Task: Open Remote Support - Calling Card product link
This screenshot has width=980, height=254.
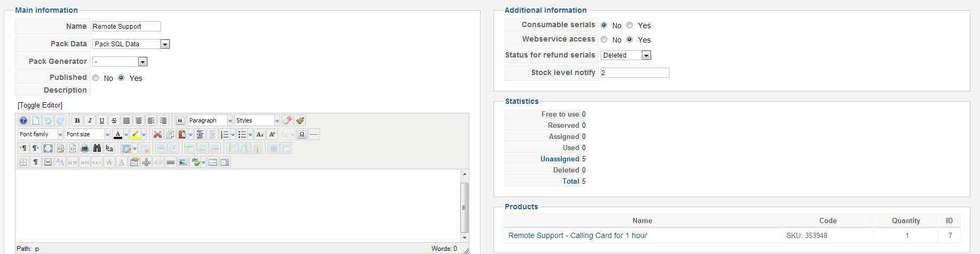Action: tap(577, 235)
